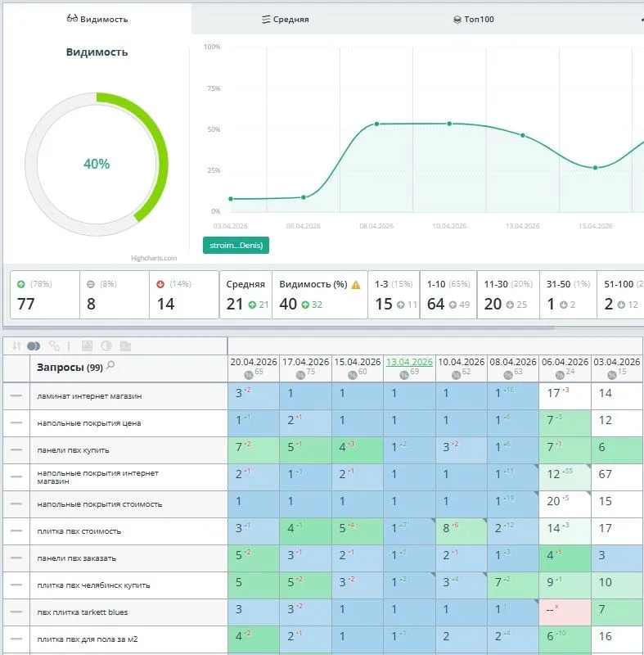Click the link chain icon in table toolbar
Viewport: 644px width, 655px height.
point(55,346)
